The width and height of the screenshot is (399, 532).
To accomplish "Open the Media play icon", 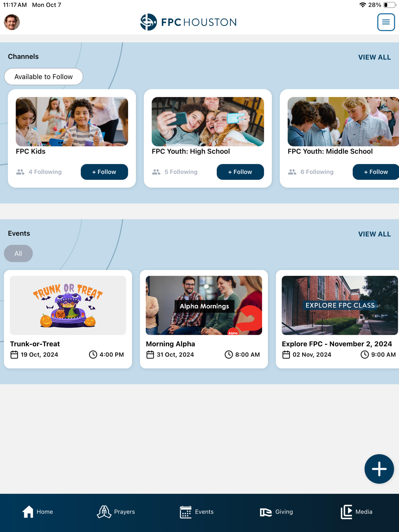I will (x=346, y=512).
